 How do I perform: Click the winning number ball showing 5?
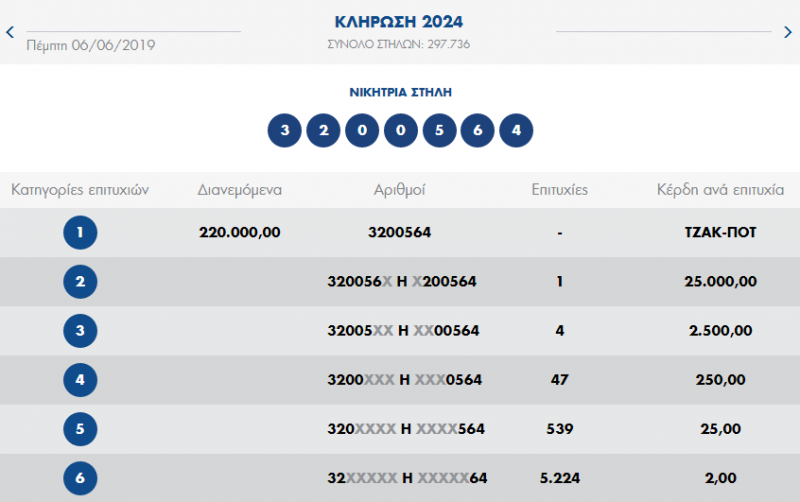point(439,131)
